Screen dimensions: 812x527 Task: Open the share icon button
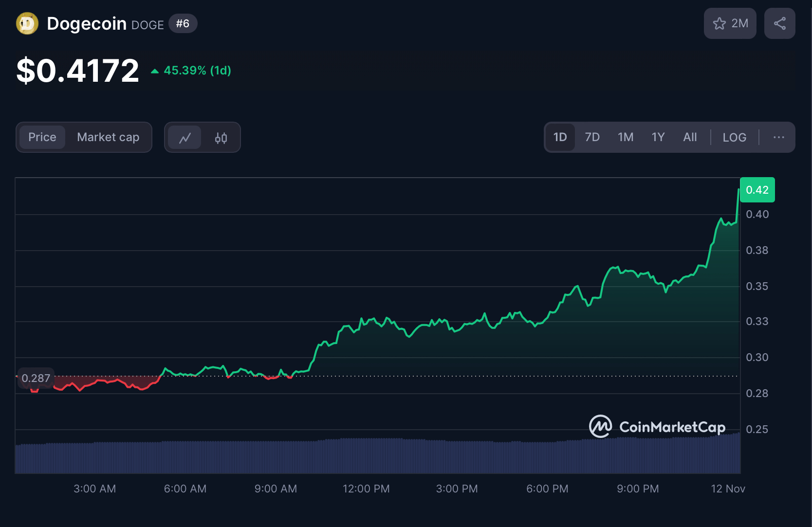tap(779, 23)
